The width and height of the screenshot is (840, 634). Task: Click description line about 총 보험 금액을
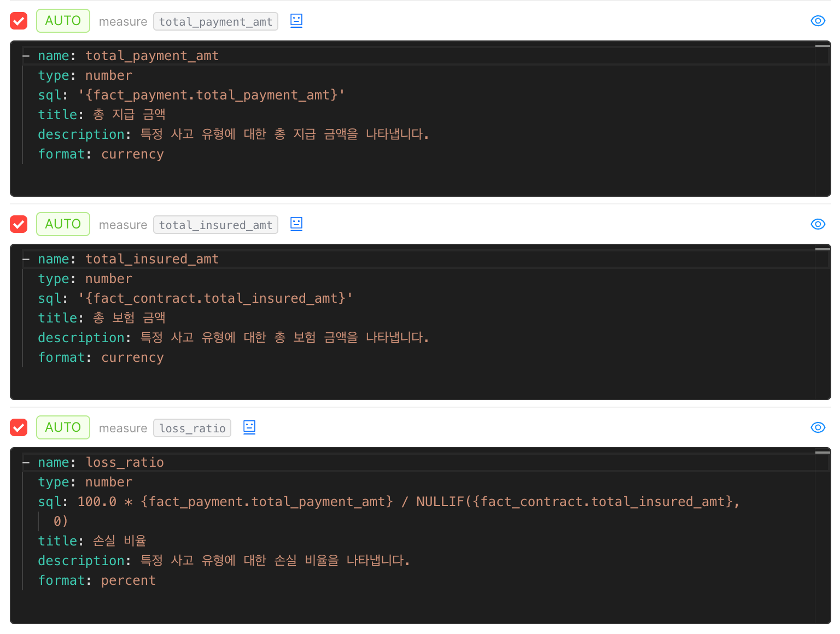click(x=234, y=338)
